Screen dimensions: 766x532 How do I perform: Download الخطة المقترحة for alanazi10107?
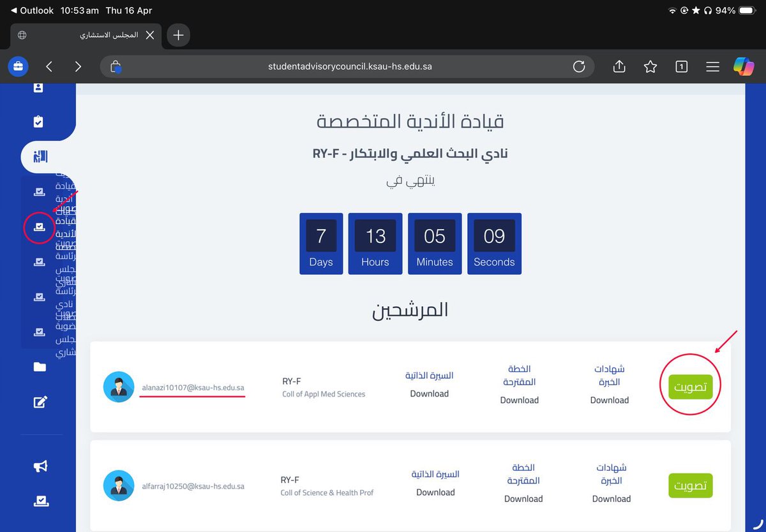pyautogui.click(x=520, y=400)
